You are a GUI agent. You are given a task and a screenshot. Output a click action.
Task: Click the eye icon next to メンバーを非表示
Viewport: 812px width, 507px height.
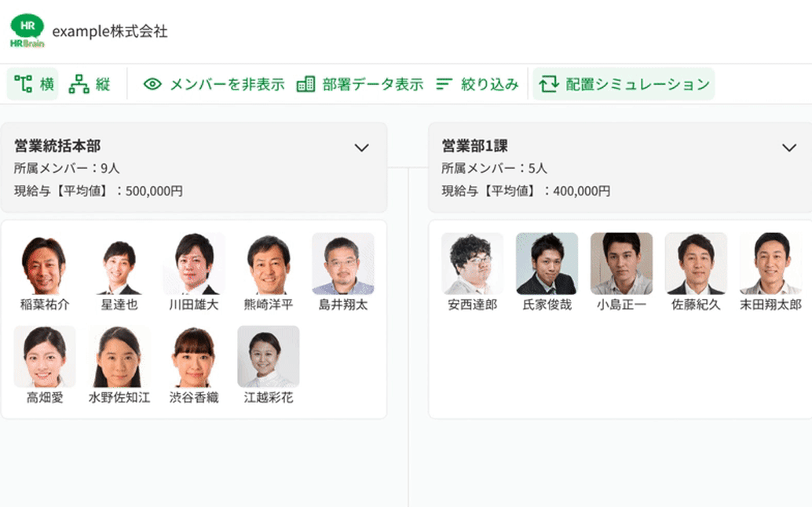[151, 83]
